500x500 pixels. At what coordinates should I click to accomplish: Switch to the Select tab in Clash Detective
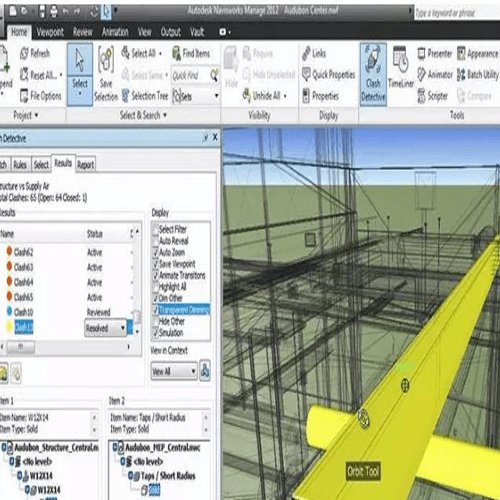coord(41,165)
